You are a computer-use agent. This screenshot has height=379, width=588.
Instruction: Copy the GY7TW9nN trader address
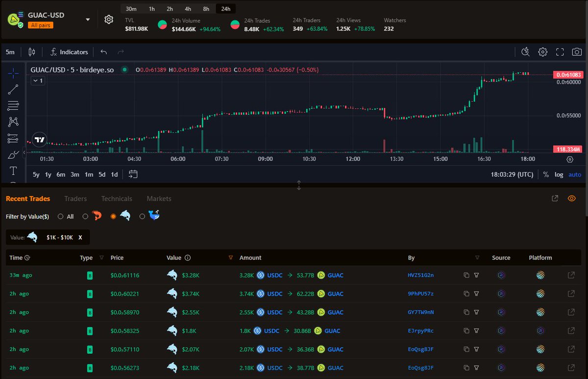click(x=466, y=312)
